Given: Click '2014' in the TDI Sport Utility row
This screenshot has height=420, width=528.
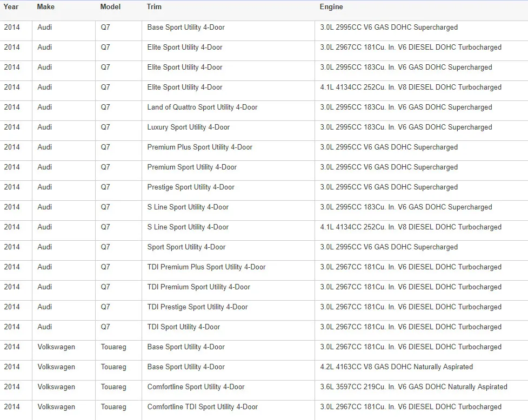Looking at the screenshot, I should pos(12,327).
